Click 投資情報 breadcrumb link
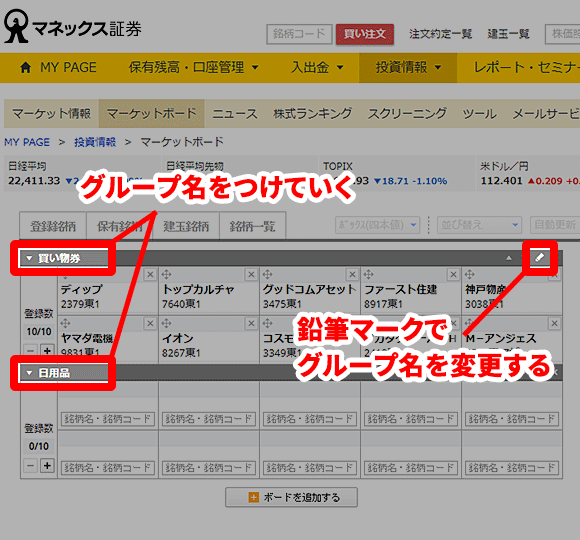 (x=95, y=142)
